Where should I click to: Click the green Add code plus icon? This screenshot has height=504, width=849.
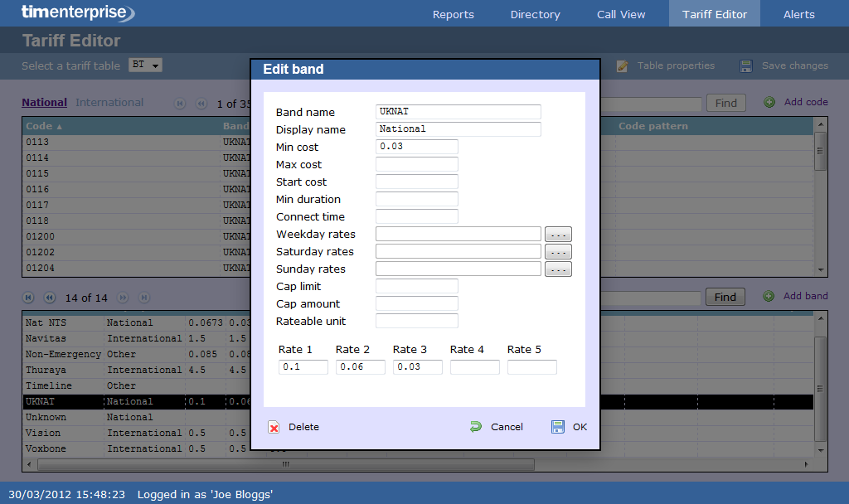tap(769, 102)
